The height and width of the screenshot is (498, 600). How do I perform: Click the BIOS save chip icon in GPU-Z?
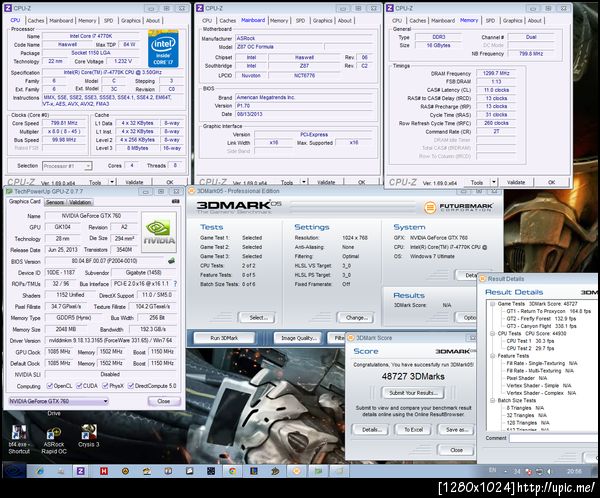(x=171, y=261)
